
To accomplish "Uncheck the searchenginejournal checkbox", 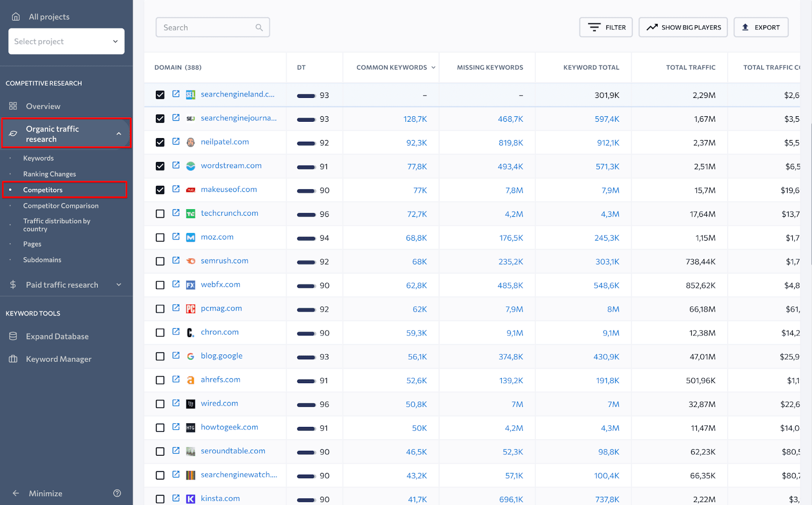I will point(160,119).
